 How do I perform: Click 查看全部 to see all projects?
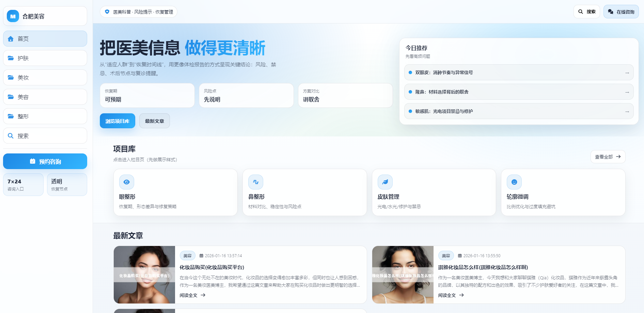[608, 156]
